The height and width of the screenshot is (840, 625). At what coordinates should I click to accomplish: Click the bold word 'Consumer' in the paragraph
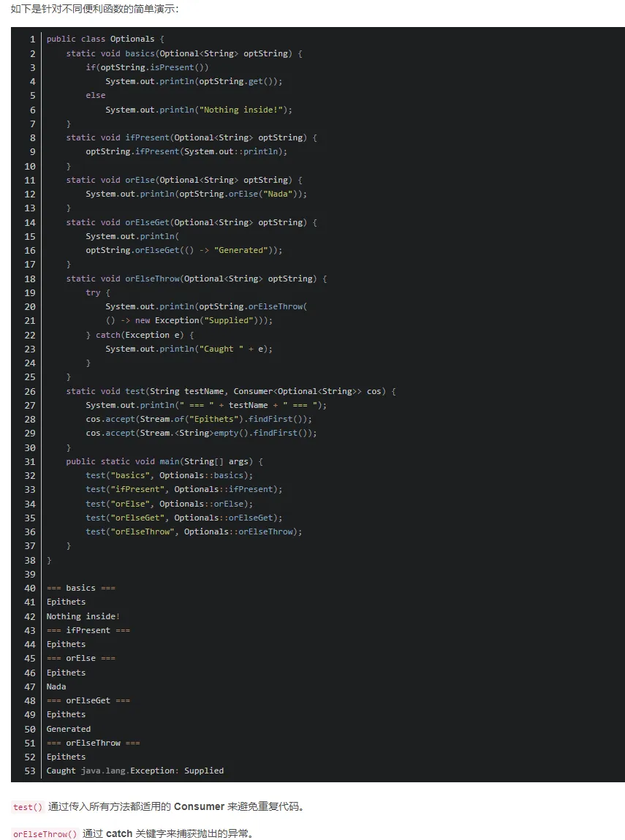pyautogui.click(x=200, y=806)
